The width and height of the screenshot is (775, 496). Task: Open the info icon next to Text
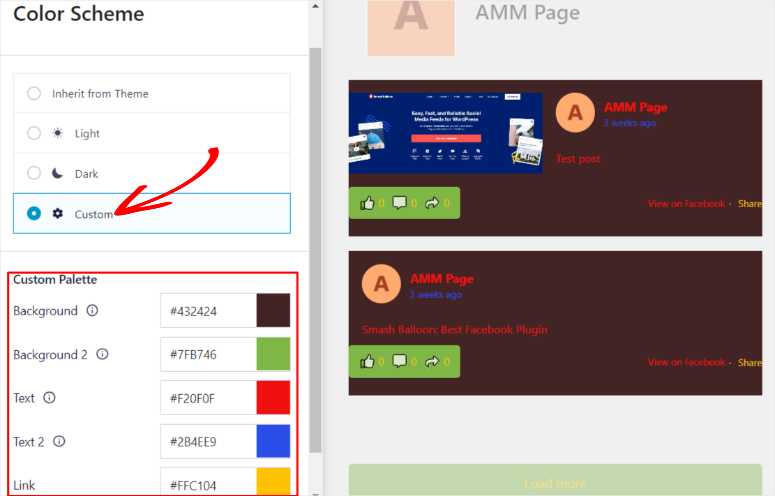coord(49,397)
